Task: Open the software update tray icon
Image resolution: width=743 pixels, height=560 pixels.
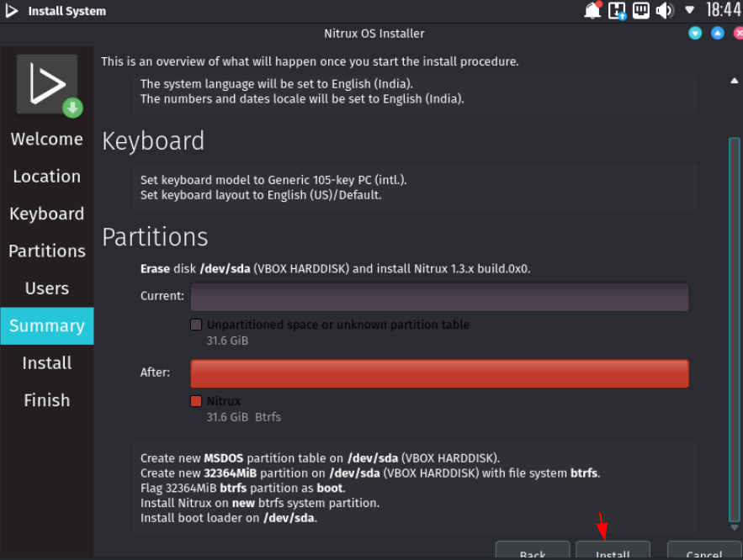Action: (617, 10)
